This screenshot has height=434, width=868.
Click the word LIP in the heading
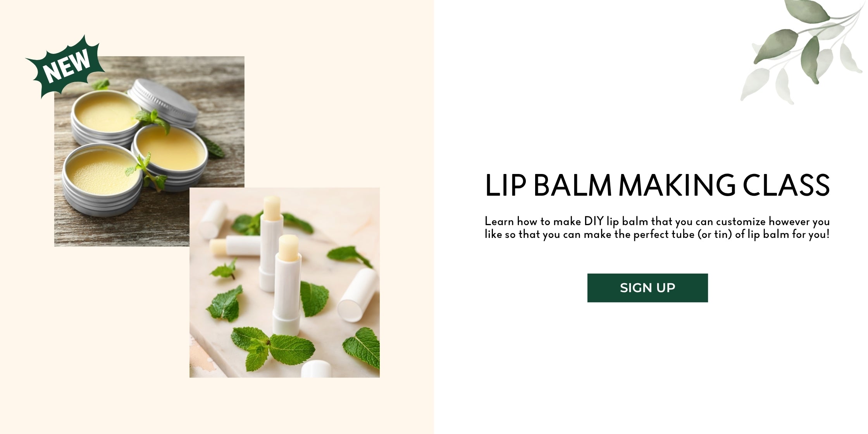(x=506, y=185)
